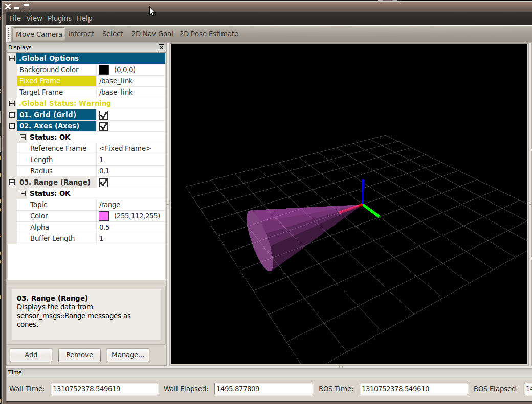The image size is (532, 404).
Task: Activate the 2D Pose Estimate tool
Action: click(209, 34)
